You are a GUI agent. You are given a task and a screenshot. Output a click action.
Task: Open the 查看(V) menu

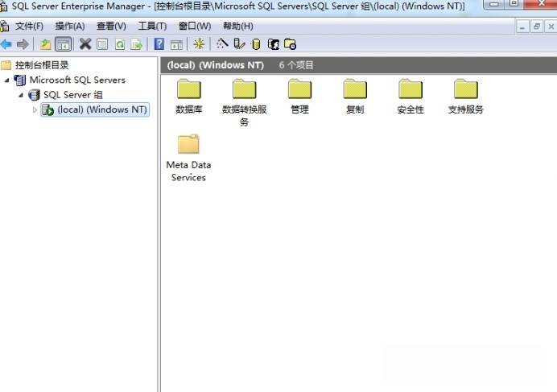click(111, 27)
